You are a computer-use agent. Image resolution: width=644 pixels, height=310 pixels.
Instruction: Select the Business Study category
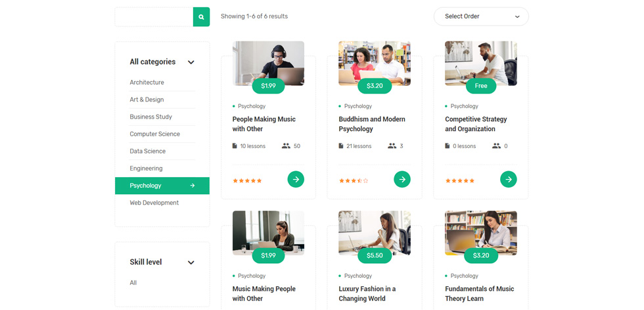pos(150,116)
